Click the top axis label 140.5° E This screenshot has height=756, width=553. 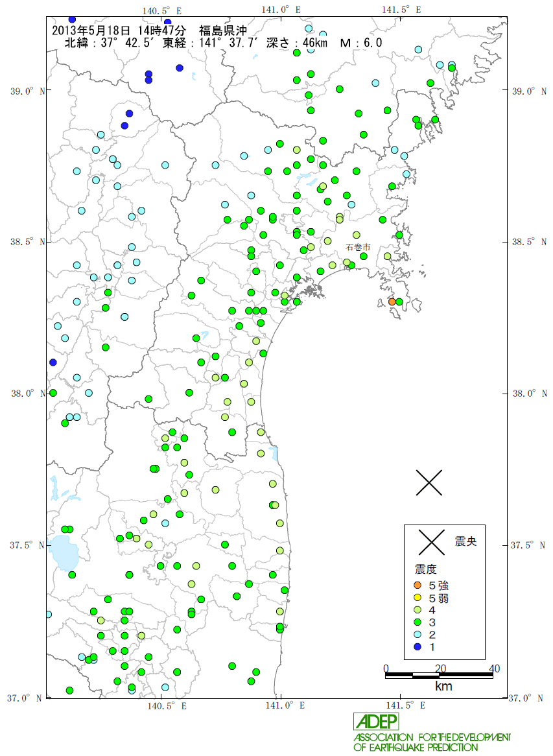click(162, 10)
